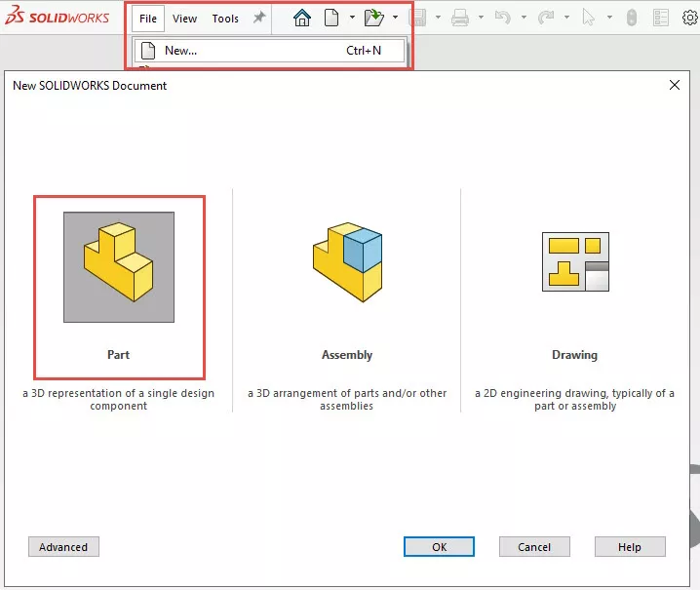
Task: Click the Print icon
Action: (460, 18)
